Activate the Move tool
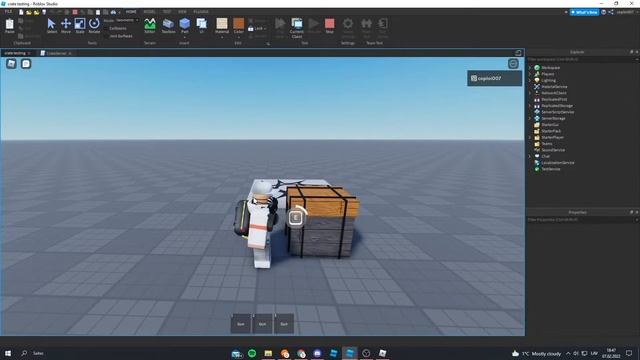640x360 pixels. (x=66, y=26)
